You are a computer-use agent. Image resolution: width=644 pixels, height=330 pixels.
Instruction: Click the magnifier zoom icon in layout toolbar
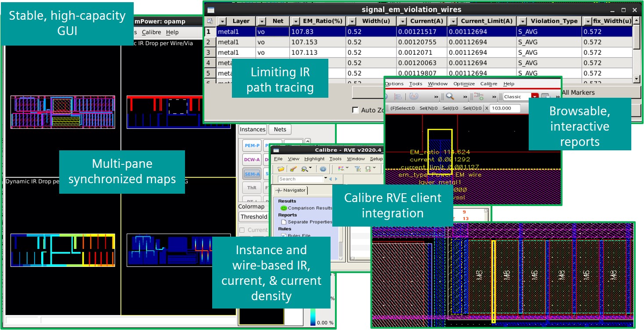click(x=450, y=96)
